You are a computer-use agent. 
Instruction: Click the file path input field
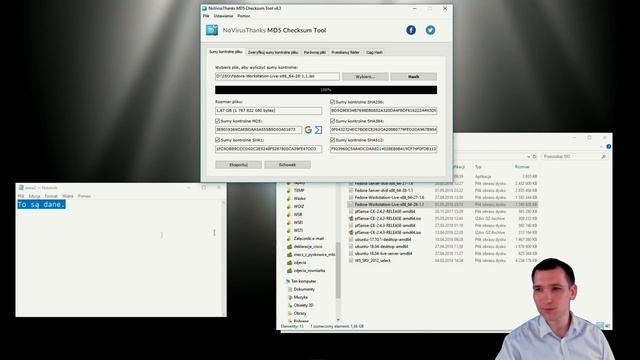coord(277,76)
